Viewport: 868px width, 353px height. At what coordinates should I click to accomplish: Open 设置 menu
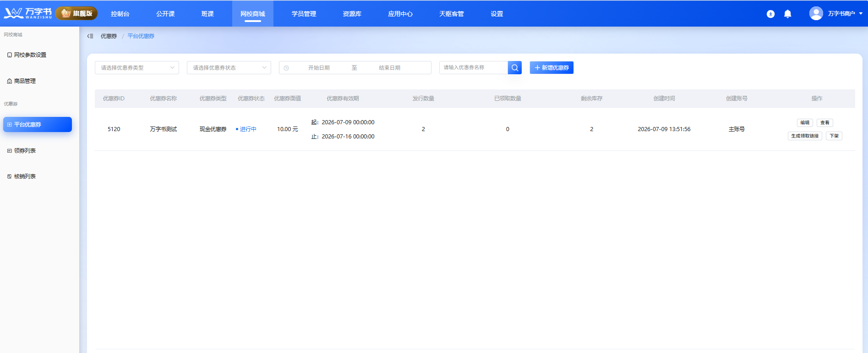(x=497, y=14)
